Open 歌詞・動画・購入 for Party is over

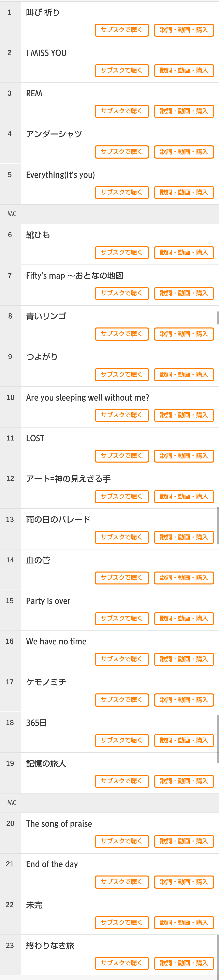pos(184,618)
